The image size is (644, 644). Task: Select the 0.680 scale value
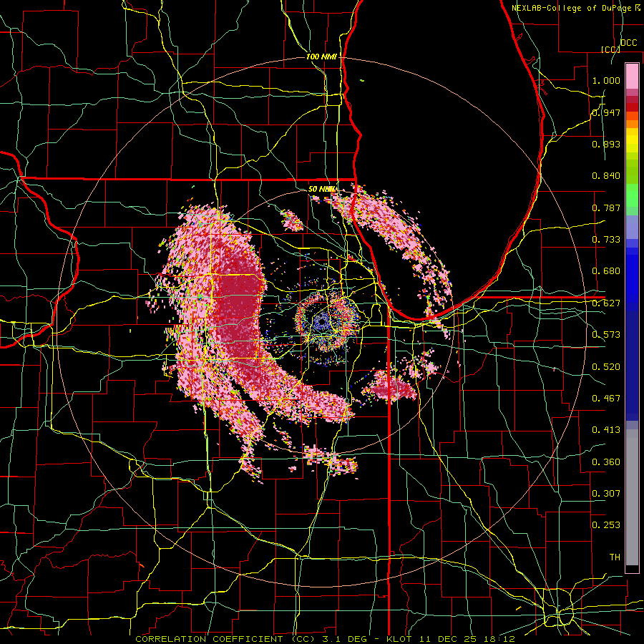point(606,271)
